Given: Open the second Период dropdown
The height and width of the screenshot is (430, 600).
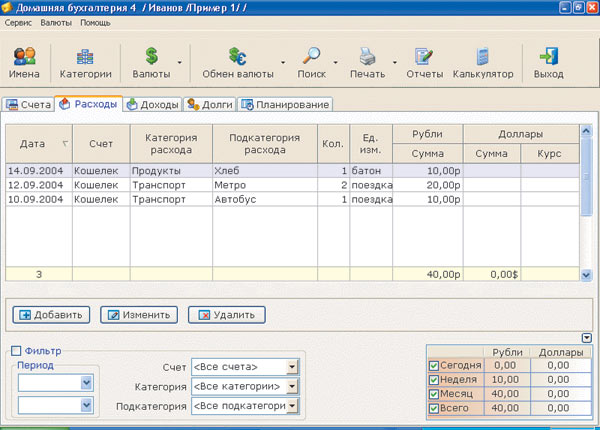Looking at the screenshot, I should point(86,405).
